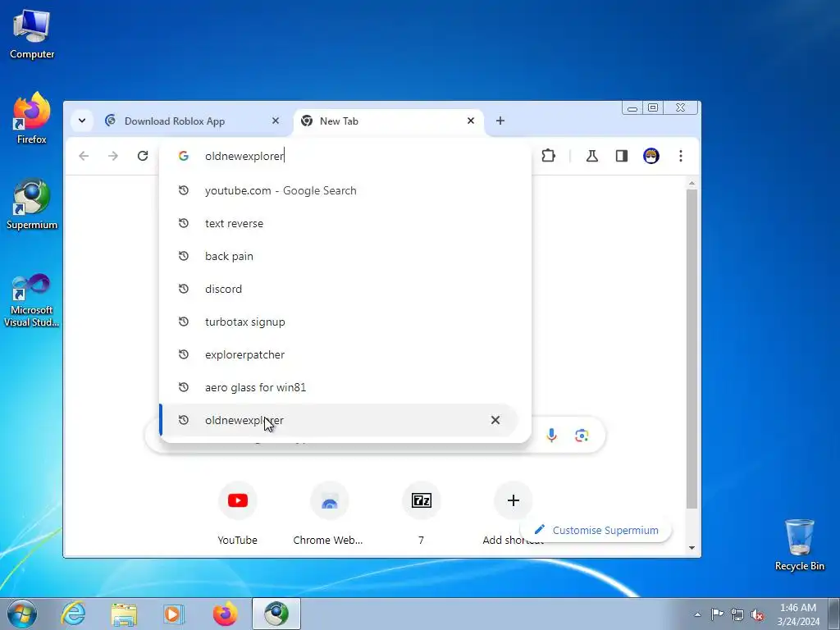Open the 7-Zip shortcut tile
The height and width of the screenshot is (630, 840).
[x=421, y=500]
